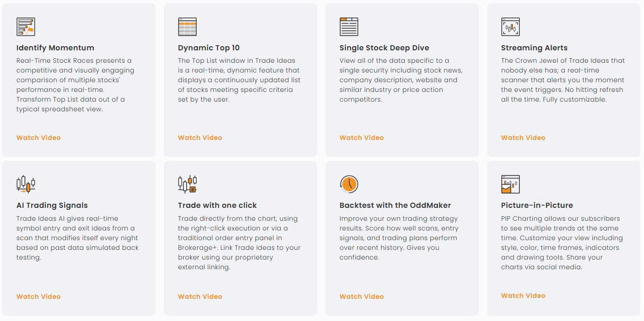Click the Picture-in-Picture chart icon
The image size is (644, 321).
tap(511, 184)
